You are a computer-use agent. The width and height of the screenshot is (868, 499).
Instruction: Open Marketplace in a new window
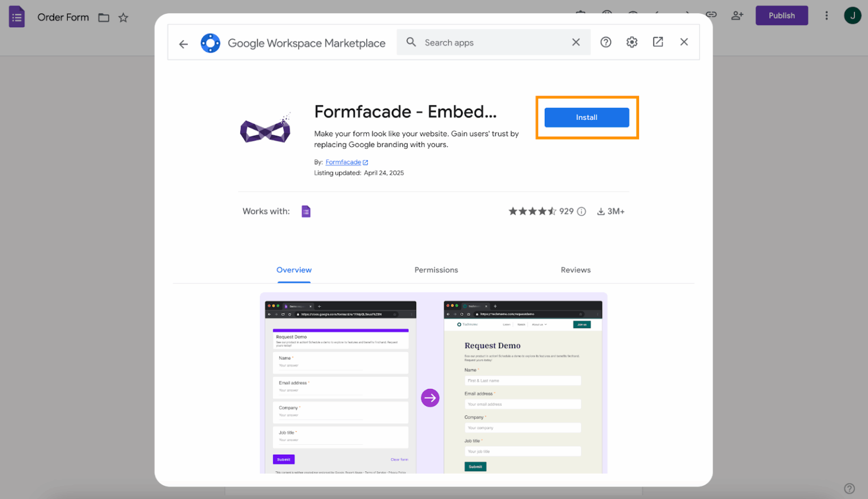pos(658,42)
